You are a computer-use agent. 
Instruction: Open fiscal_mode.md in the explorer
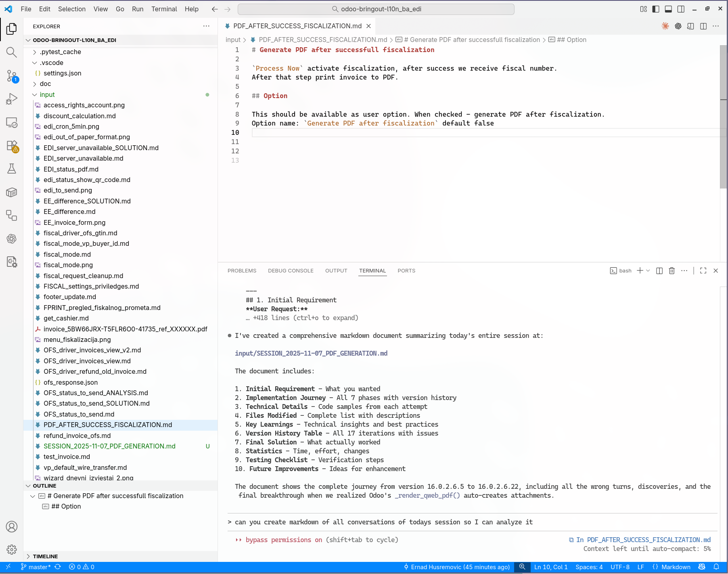click(67, 254)
